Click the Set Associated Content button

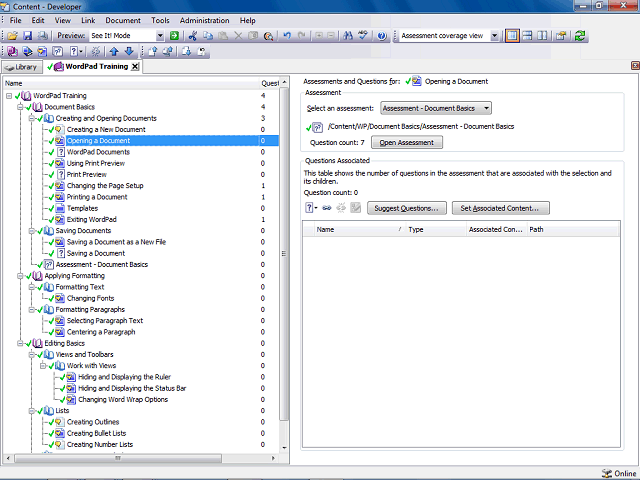[500, 208]
